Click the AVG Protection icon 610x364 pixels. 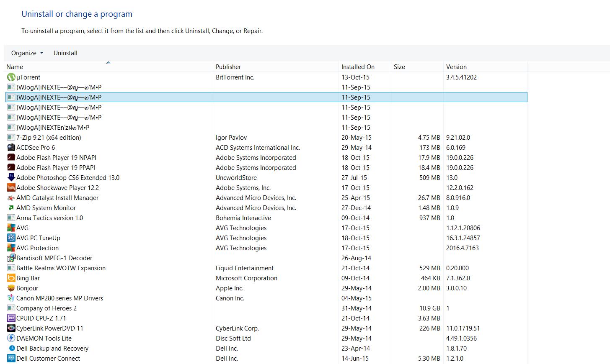(11, 248)
